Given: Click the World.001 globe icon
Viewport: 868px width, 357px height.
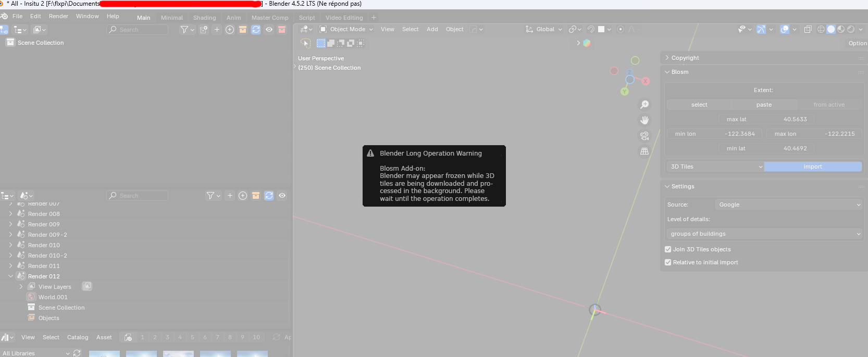Looking at the screenshot, I should [31, 297].
